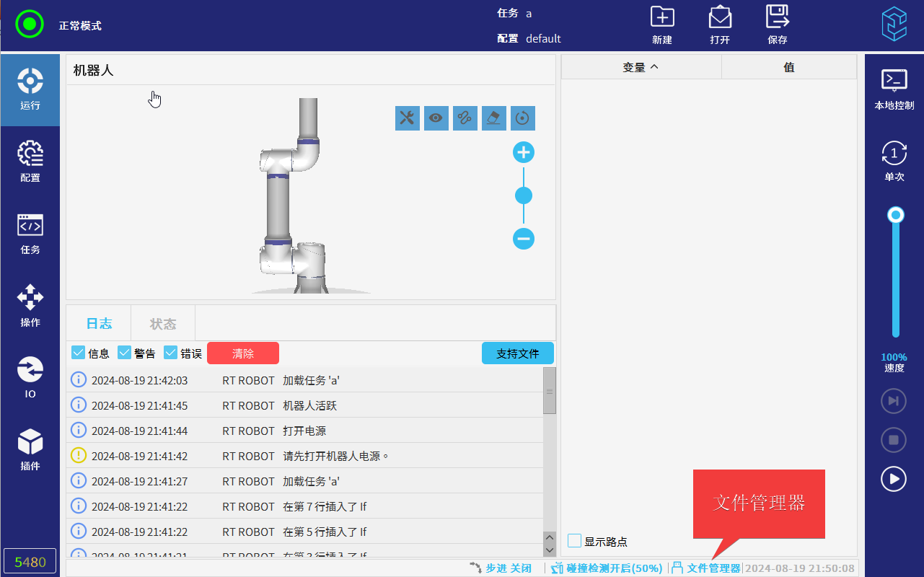Sort by the 变量 column header arrow
The height and width of the screenshot is (577, 924).
654,67
